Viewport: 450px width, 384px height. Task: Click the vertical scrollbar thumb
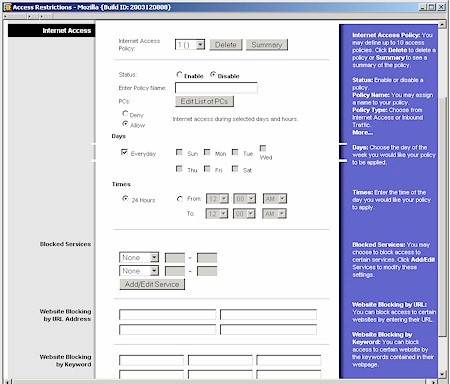coord(442,217)
